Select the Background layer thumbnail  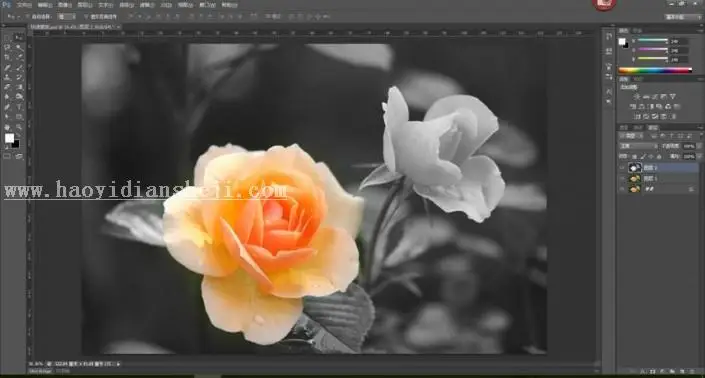coord(634,189)
